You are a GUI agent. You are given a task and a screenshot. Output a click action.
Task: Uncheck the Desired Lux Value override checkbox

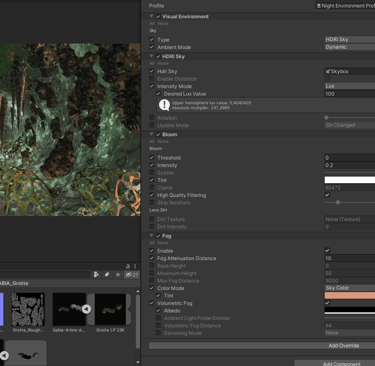tap(158, 94)
